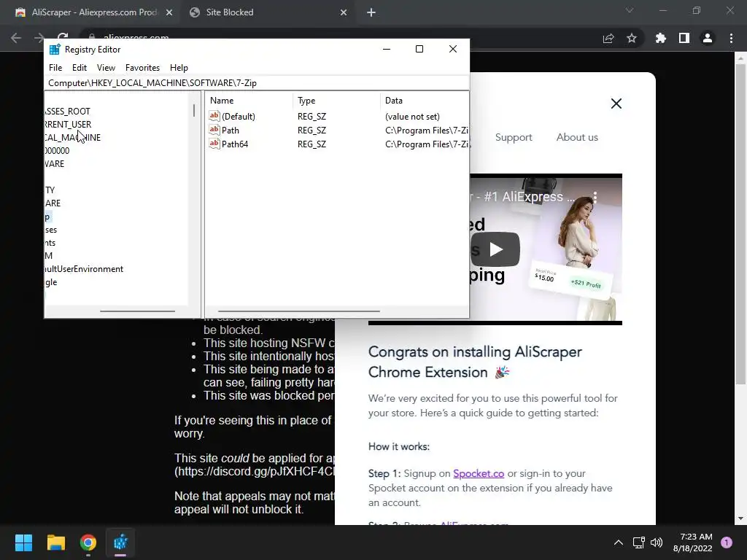Click the (Default) value string icon

[x=214, y=116]
